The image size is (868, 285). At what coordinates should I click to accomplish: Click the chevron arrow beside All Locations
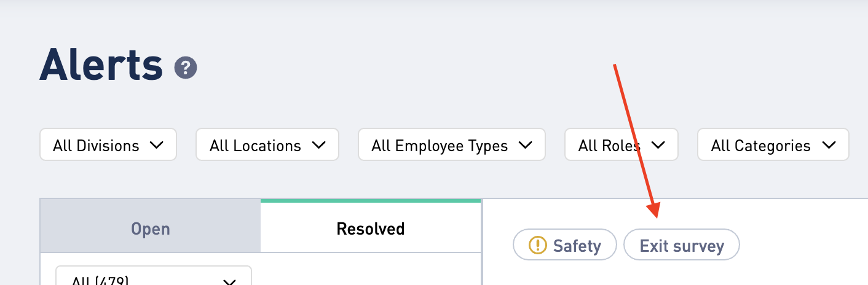[x=318, y=146]
